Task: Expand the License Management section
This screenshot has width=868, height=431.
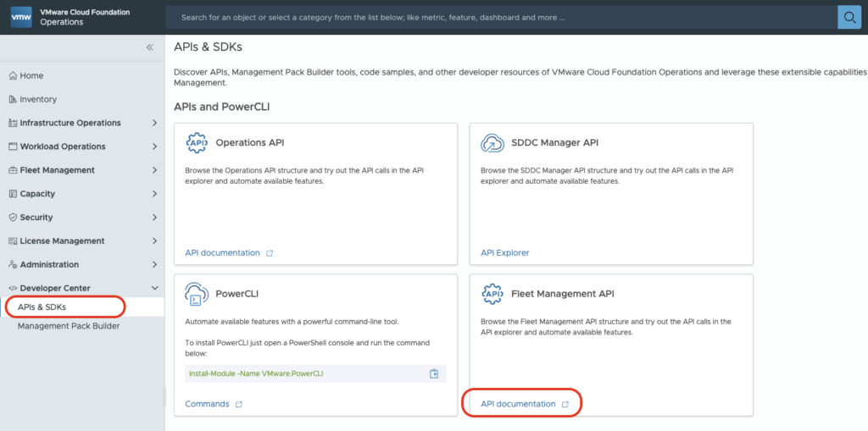Action: click(154, 241)
